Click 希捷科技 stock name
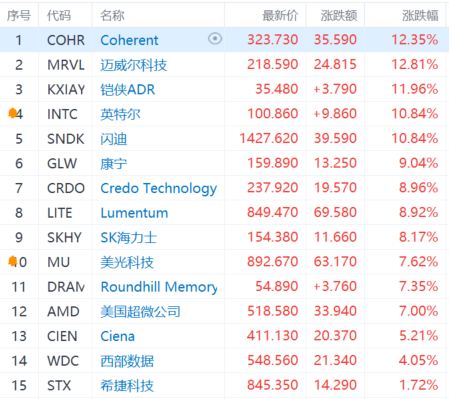Image resolution: width=449 pixels, height=399 pixels. pyautogui.click(x=127, y=385)
